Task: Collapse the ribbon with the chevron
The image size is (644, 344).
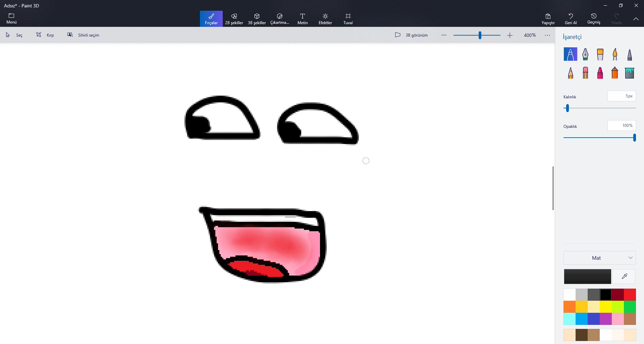Action: [636, 19]
